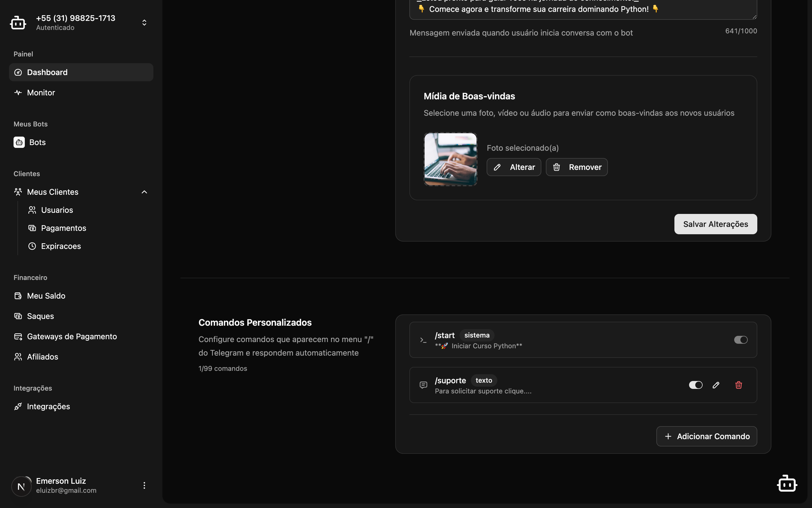Click the Pagamentos money icon
The image size is (812, 508).
(x=32, y=228)
